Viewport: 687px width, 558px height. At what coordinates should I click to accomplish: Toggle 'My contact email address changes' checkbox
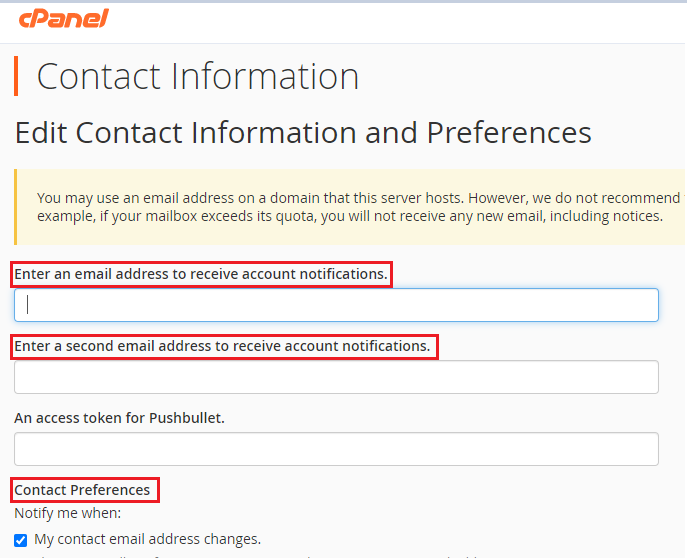(x=21, y=540)
